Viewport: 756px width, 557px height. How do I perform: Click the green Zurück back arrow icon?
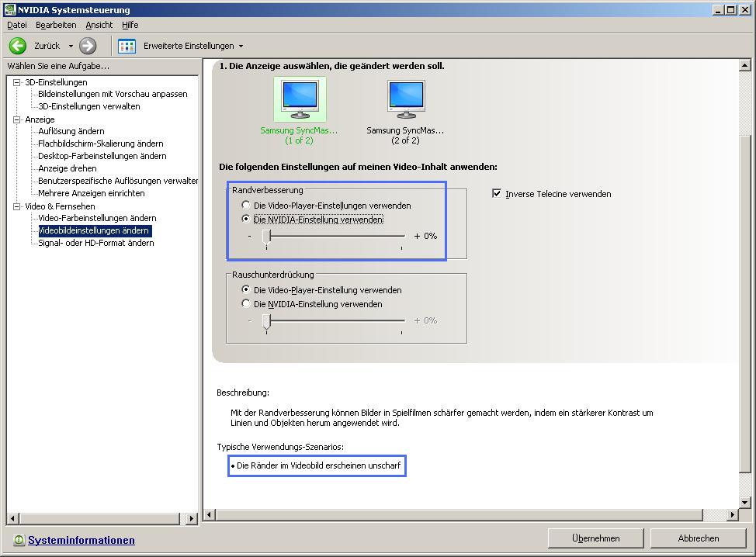[x=18, y=46]
